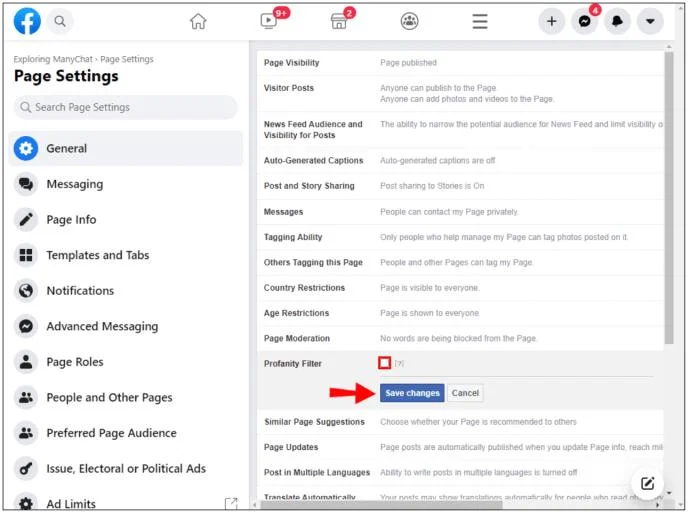Click the Advanced Messaging messenger icon
690x514 pixels.
(x=26, y=326)
